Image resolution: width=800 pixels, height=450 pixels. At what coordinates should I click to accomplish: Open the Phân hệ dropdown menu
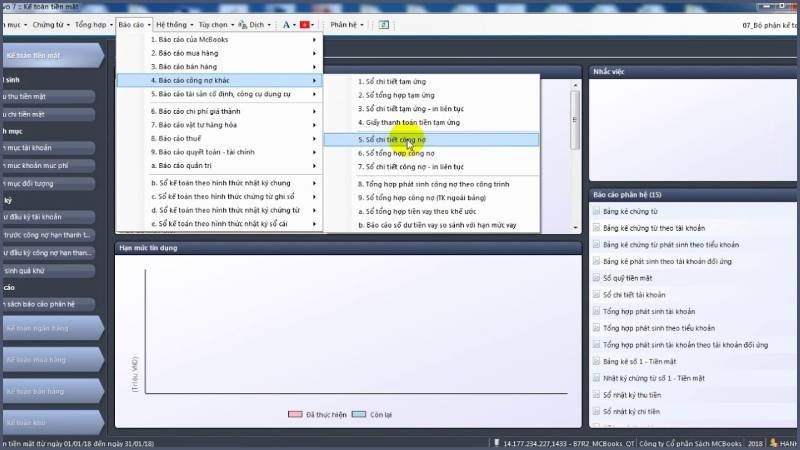347,24
